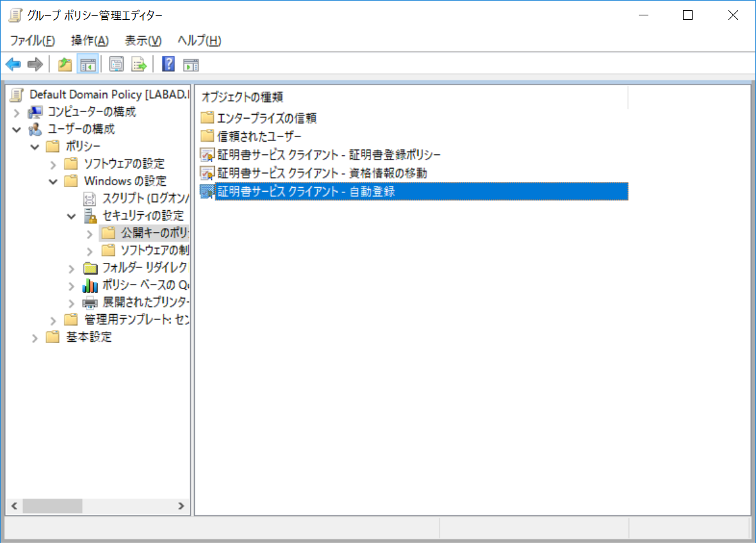Click the 管理用テンプレート folder icon

point(71,319)
